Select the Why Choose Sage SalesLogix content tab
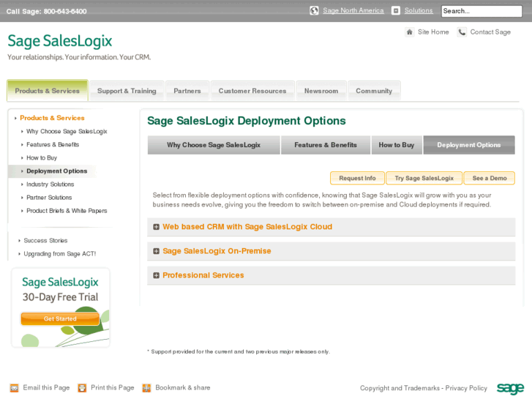Screen dimensions: 532x399 (x=214, y=145)
